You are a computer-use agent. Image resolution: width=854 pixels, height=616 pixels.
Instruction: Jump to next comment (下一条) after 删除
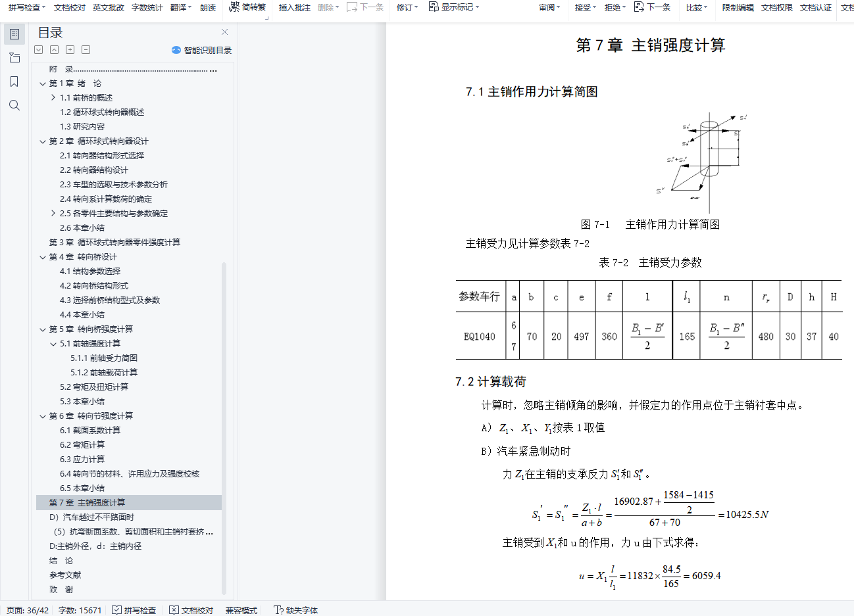365,7
